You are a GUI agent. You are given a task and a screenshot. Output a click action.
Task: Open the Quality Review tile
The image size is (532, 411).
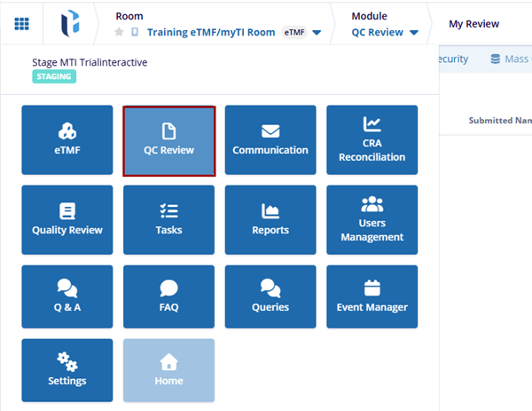click(x=67, y=220)
